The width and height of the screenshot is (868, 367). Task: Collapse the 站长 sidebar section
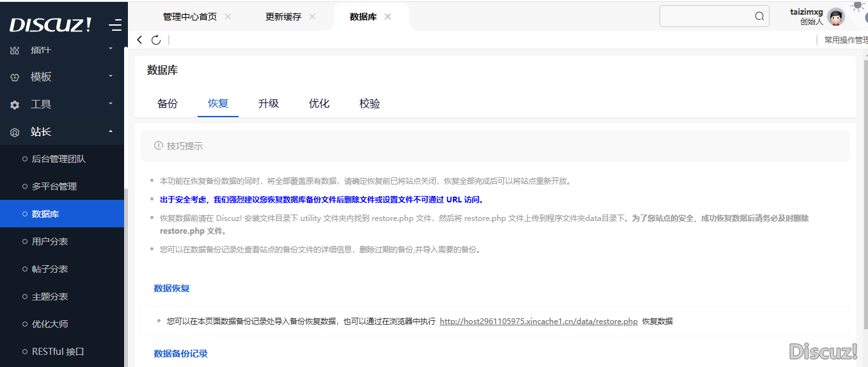(x=61, y=132)
